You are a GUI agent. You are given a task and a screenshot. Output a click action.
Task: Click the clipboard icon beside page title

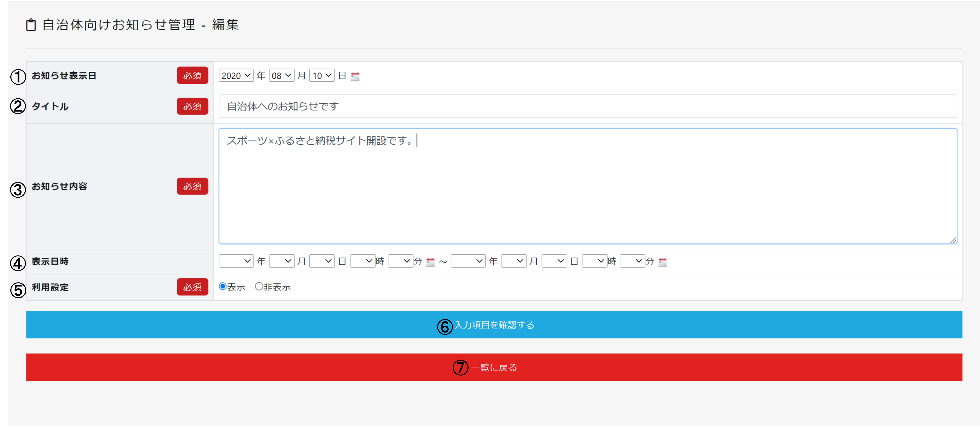31,25
